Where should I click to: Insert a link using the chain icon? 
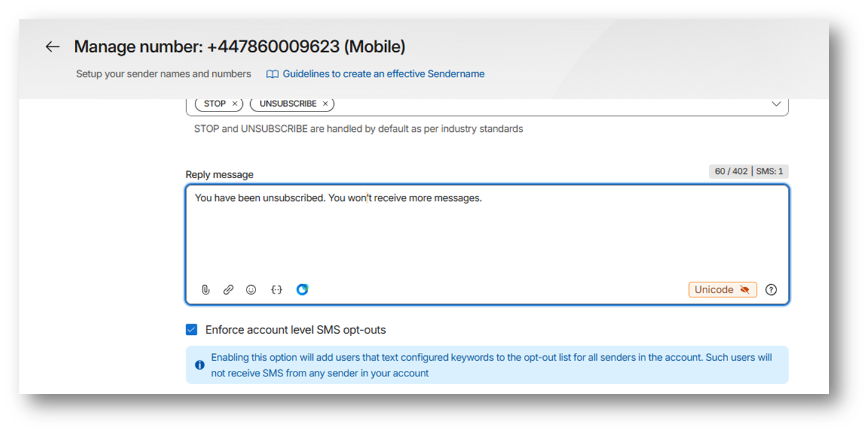click(228, 290)
